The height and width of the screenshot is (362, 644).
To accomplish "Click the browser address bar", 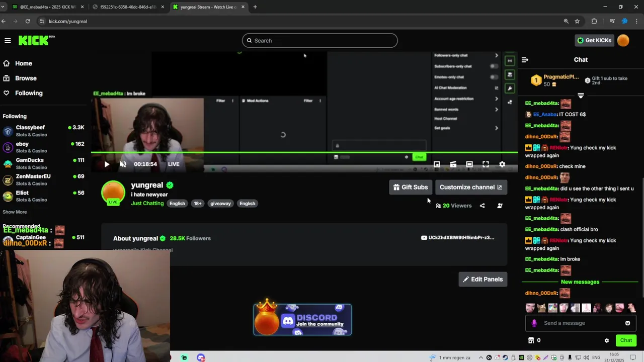I will [302, 21].
